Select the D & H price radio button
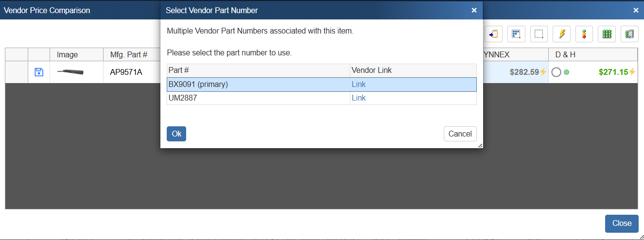Image resolution: width=644 pixels, height=240 pixels. coord(557,72)
